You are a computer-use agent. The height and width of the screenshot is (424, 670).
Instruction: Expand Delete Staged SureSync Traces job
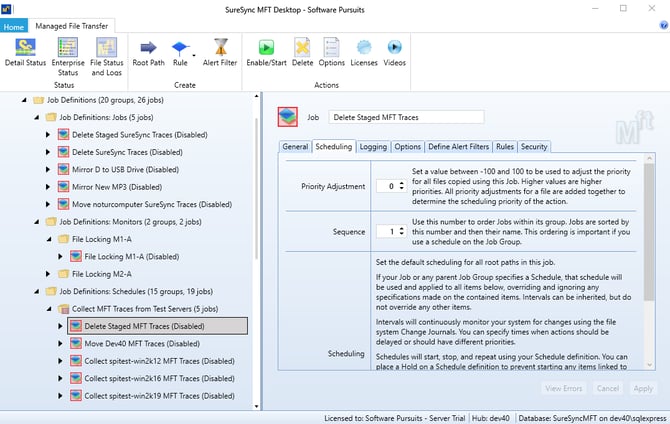48,135
